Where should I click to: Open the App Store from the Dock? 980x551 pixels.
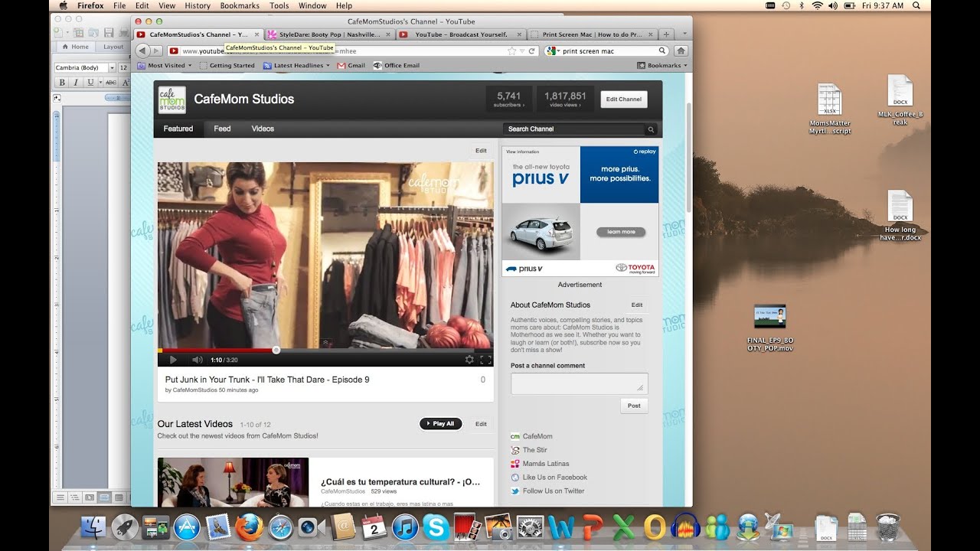(x=187, y=527)
